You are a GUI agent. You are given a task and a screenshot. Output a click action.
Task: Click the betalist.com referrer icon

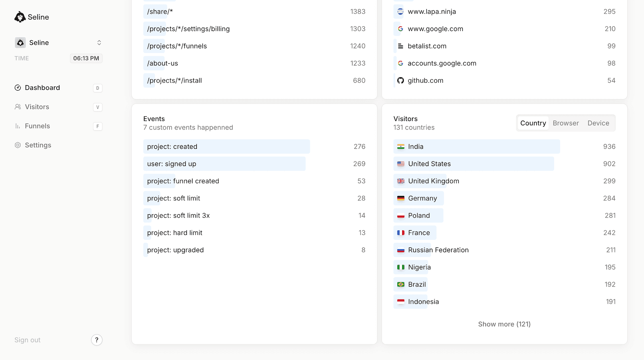coord(400,46)
